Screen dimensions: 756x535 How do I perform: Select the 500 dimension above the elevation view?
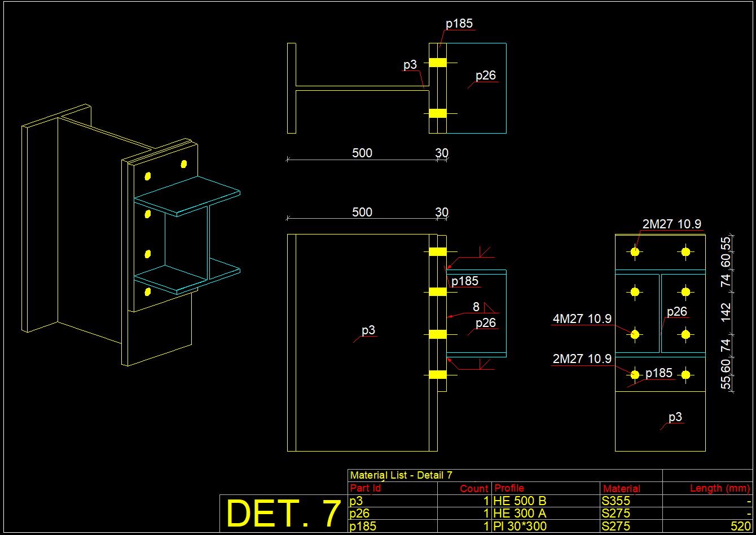(362, 212)
